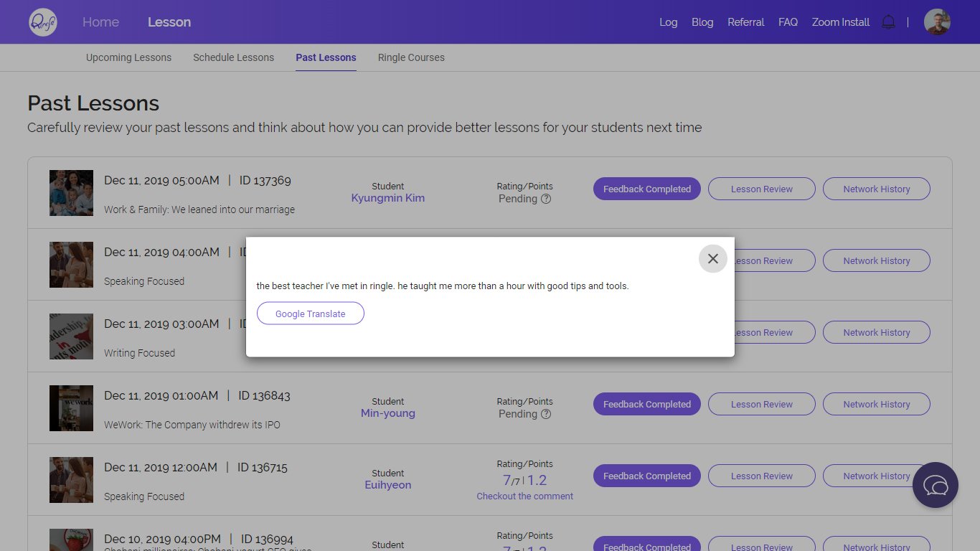Image resolution: width=980 pixels, height=551 pixels.
Task: Open the Referral page
Action: click(746, 22)
